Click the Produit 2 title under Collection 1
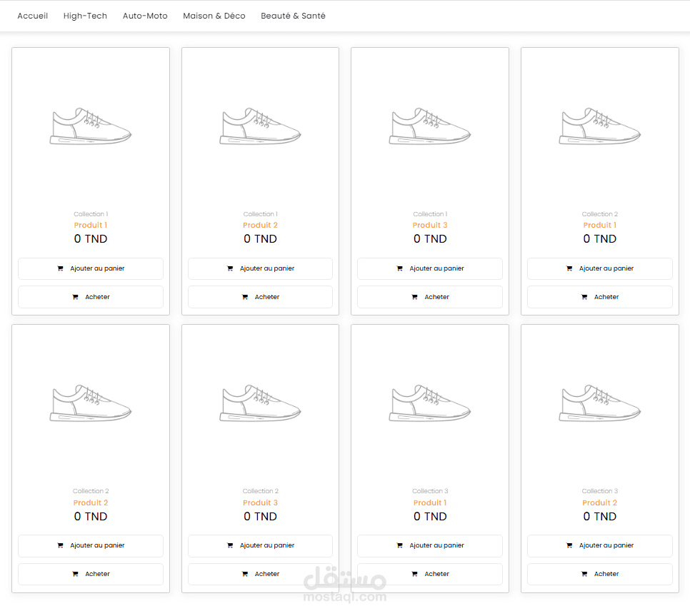This screenshot has height=616, width=690. (x=260, y=225)
